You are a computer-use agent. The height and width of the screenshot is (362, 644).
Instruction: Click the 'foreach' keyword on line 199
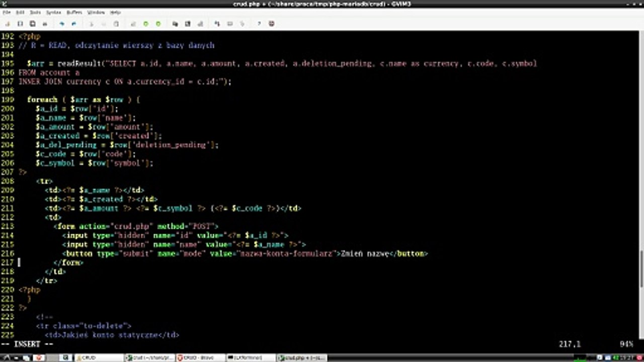(x=42, y=100)
